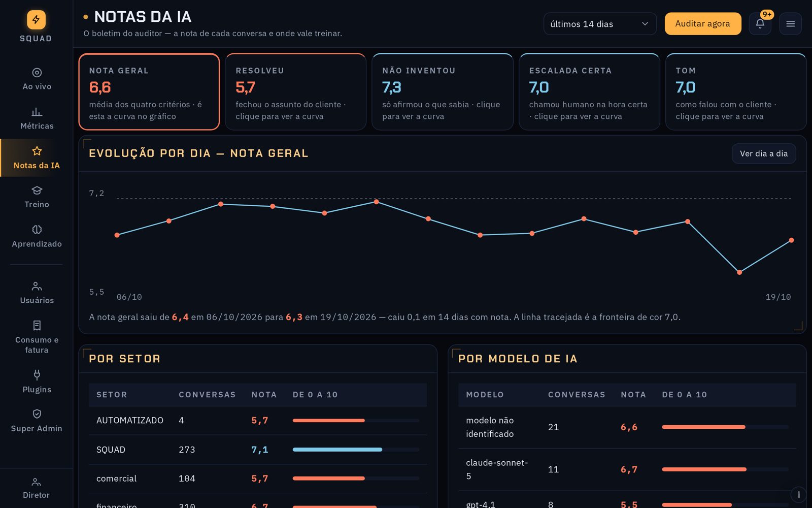Viewport: 812px width, 508px height.
Task: Click the SQUAD row blue score bar
Action: (x=337, y=450)
